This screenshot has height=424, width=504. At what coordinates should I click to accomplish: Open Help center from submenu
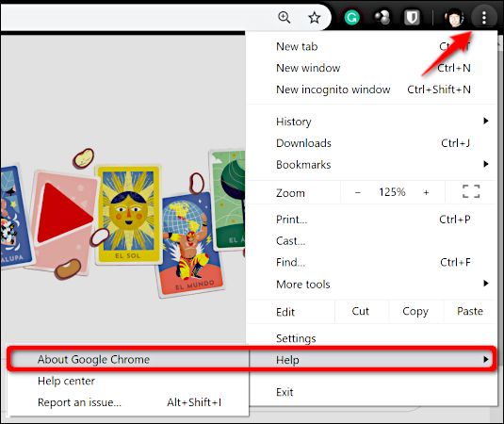[128, 381]
